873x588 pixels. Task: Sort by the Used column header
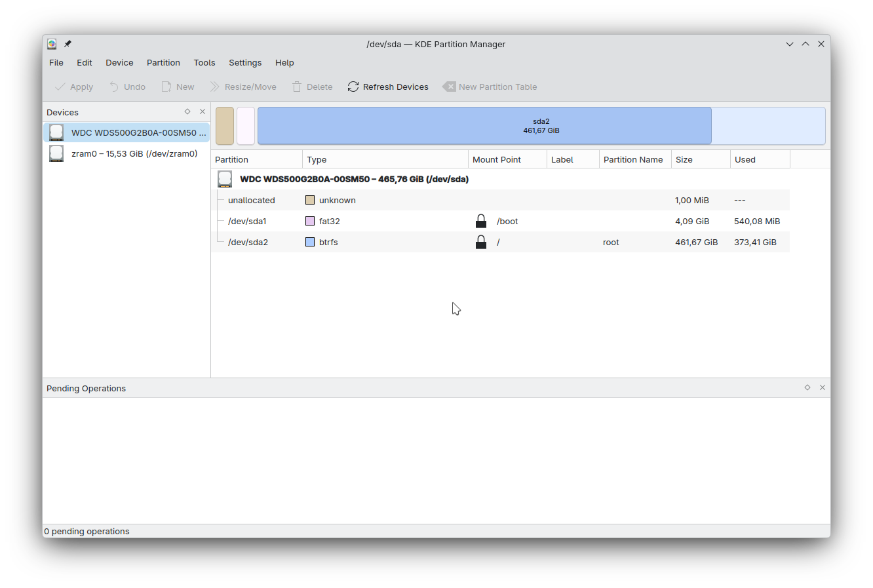coord(760,159)
